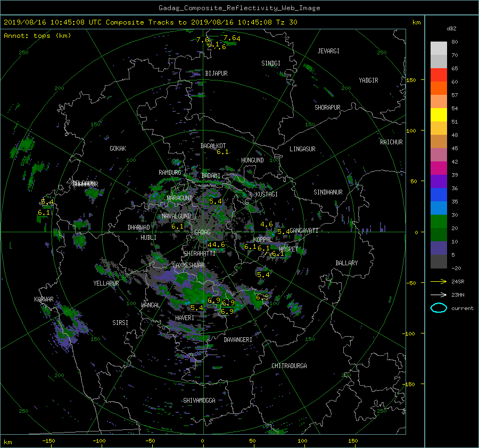Click the SIRSI city label

point(120,323)
